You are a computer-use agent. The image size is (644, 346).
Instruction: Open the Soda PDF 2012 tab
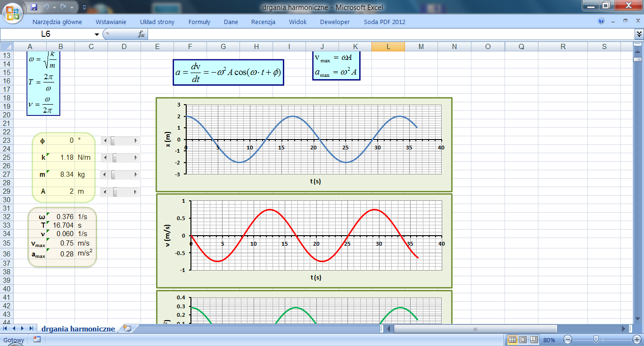click(x=384, y=22)
